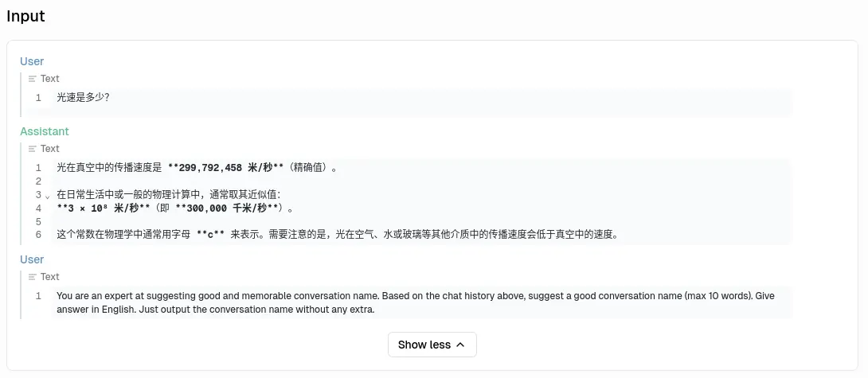868x378 pixels.
Task: Click line number 1 of first User message
Action: tap(38, 98)
